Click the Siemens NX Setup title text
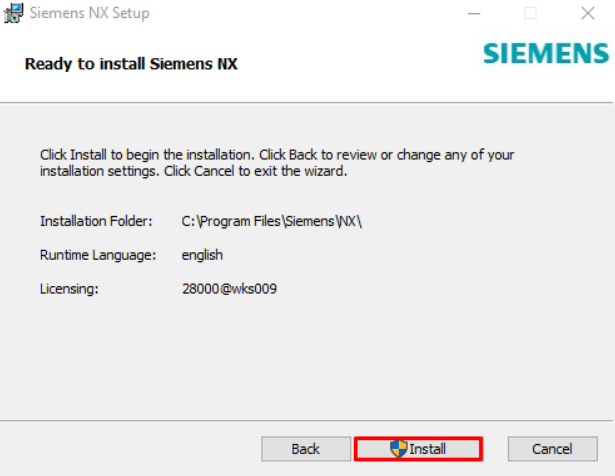The height and width of the screenshot is (476, 615). pos(90,13)
